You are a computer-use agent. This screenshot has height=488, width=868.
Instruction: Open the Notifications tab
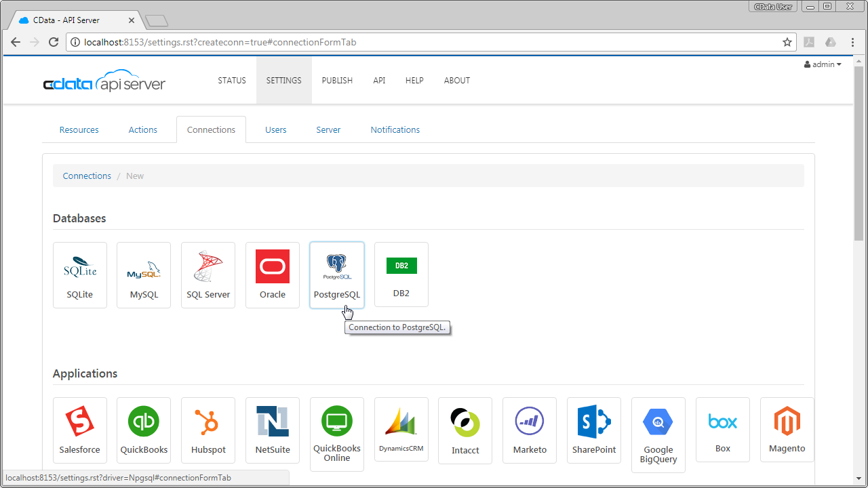tap(395, 129)
